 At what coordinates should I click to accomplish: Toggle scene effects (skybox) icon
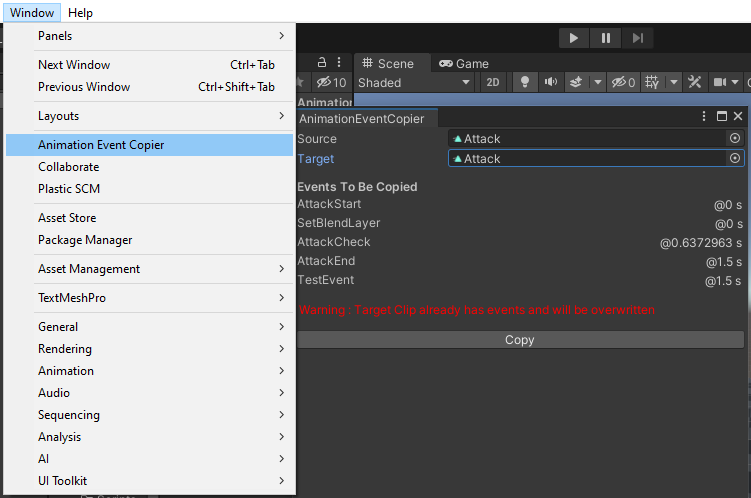coord(577,82)
